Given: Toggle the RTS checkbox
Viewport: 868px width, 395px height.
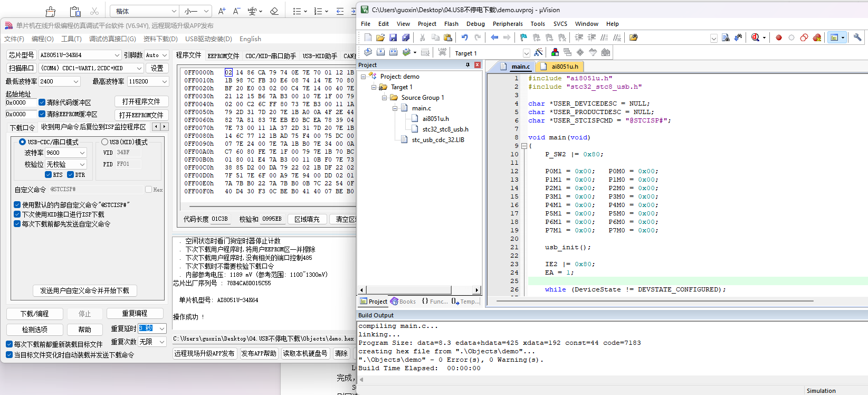Looking at the screenshot, I should pyautogui.click(x=49, y=175).
